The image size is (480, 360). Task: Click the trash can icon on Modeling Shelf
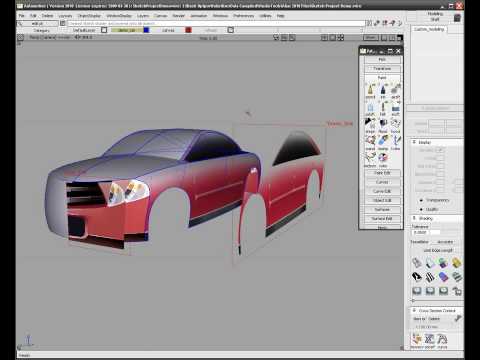click(x=457, y=17)
